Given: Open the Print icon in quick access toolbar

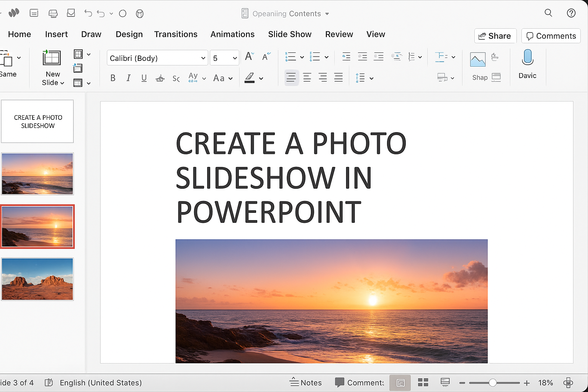Looking at the screenshot, I should click(53, 13).
